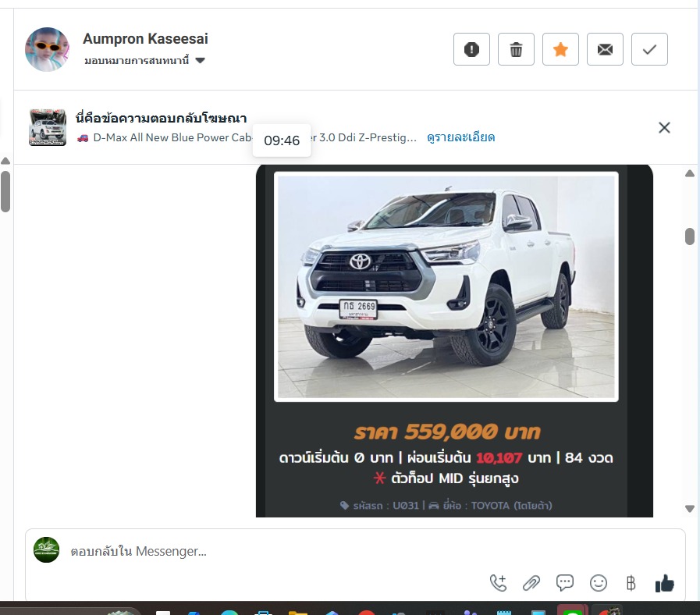Click the Aumpron Kaseesai contact name
The image size is (700, 615).
(x=145, y=39)
